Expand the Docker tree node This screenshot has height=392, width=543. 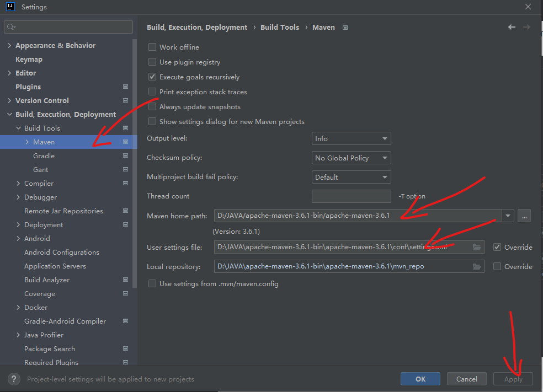18,307
